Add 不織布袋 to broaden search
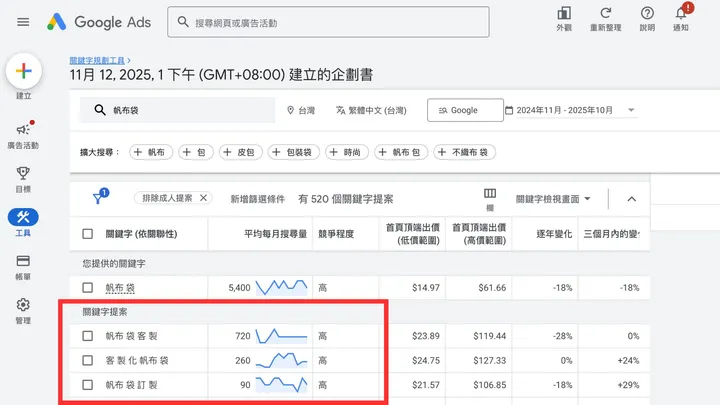Viewport: 720px width, 405px height. (x=464, y=152)
